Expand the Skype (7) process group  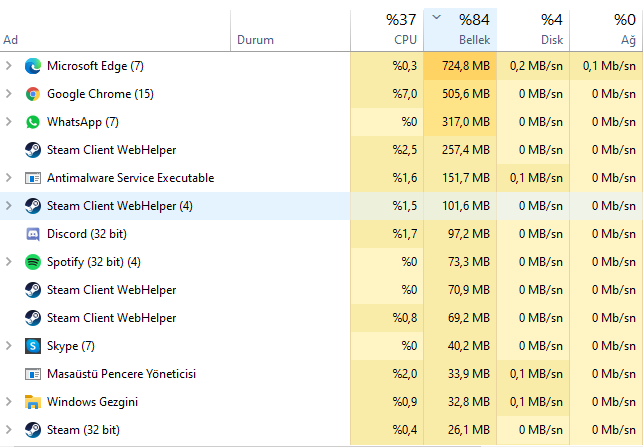(x=9, y=346)
